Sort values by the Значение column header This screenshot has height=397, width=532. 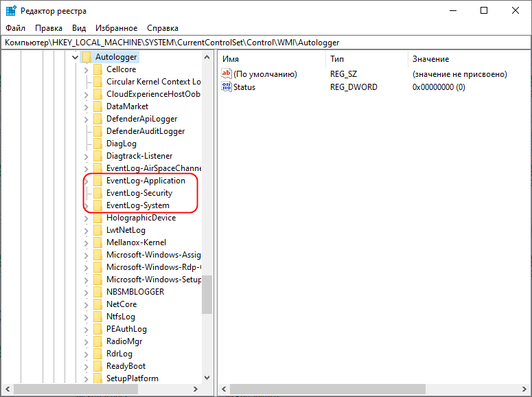(470, 59)
